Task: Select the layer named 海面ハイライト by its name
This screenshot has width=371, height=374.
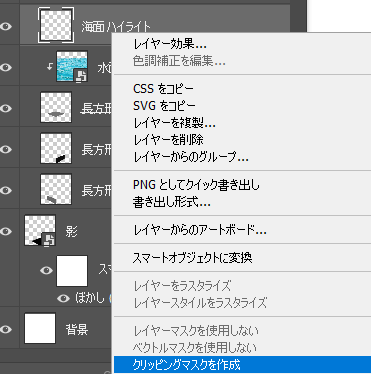Action: point(116,27)
